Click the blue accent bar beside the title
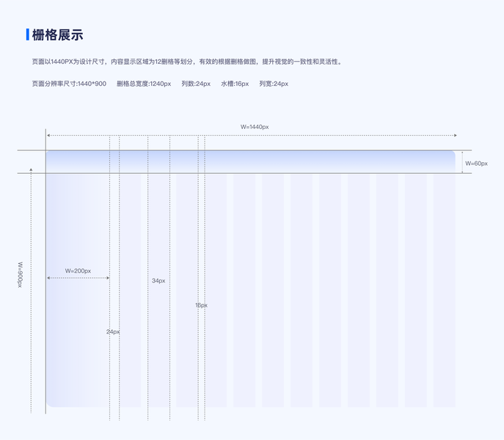Viewport: 504px width, 440px height. (x=28, y=34)
